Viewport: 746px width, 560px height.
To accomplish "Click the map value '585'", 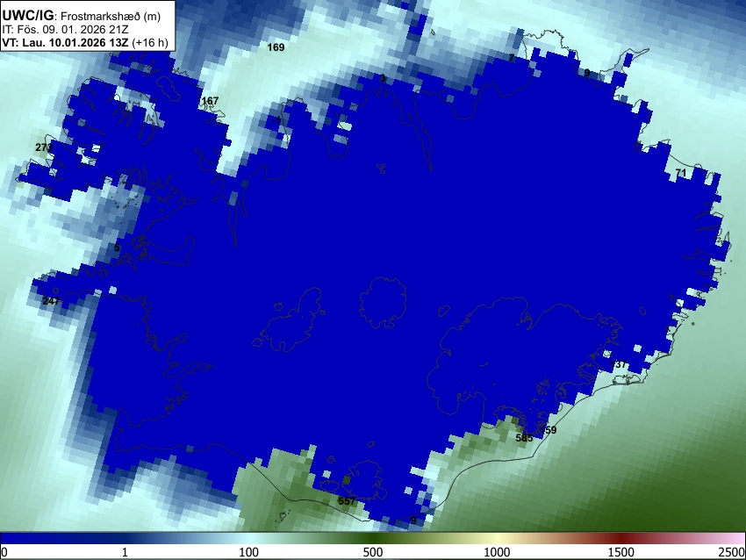I will [x=524, y=438].
